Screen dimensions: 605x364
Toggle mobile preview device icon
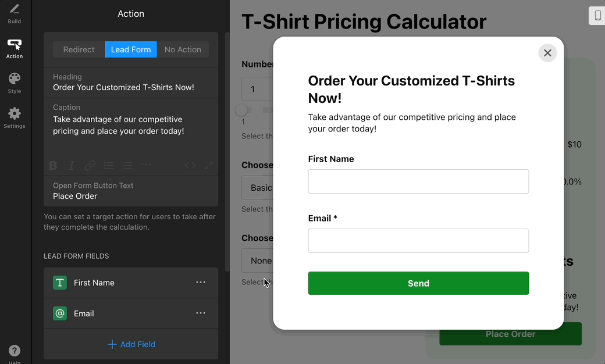tap(597, 16)
